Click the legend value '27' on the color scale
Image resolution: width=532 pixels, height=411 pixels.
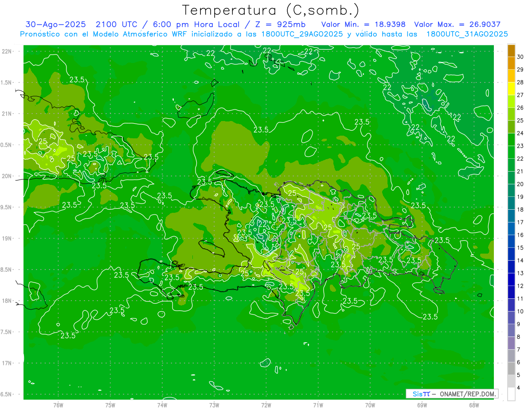point(520,95)
